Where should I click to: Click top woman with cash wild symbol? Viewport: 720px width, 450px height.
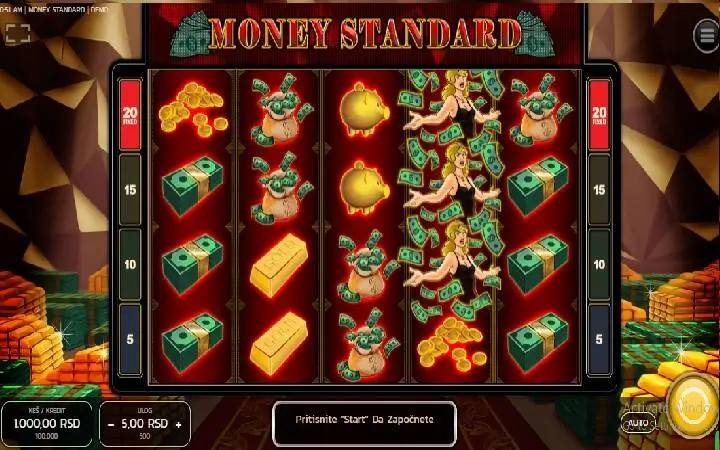point(452,108)
